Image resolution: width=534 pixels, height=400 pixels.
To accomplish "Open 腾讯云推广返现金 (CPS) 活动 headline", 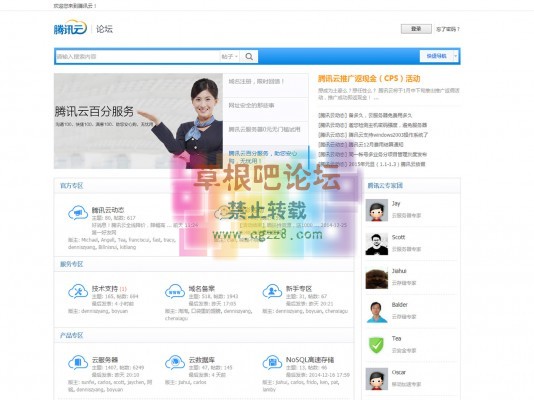I will click(369, 78).
